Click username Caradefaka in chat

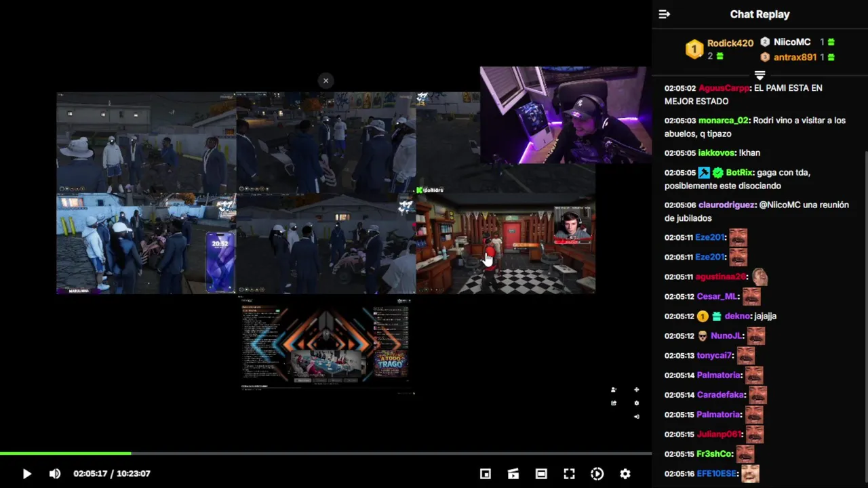[721, 395]
